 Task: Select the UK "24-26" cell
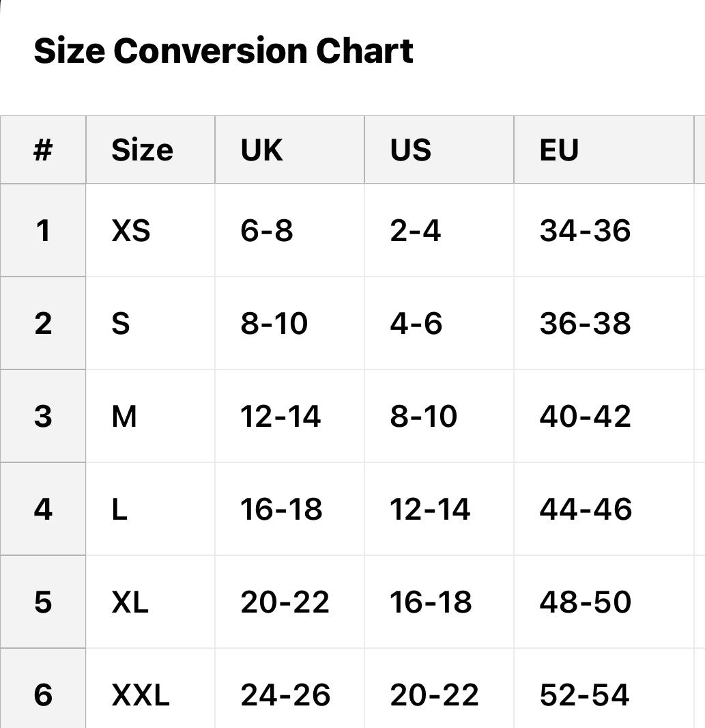click(x=285, y=695)
